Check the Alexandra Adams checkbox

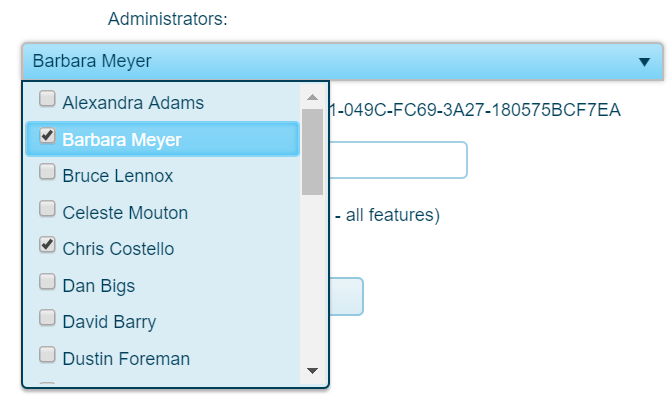pyautogui.click(x=47, y=99)
